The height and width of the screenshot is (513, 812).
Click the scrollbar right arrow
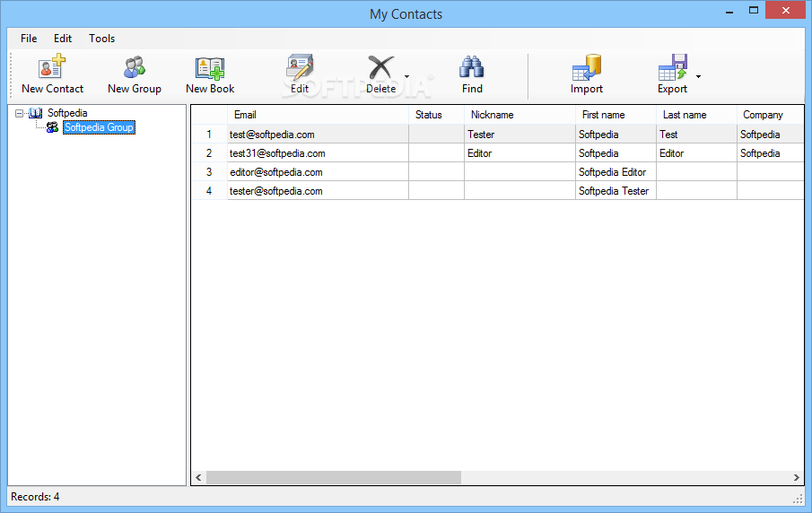click(x=797, y=477)
